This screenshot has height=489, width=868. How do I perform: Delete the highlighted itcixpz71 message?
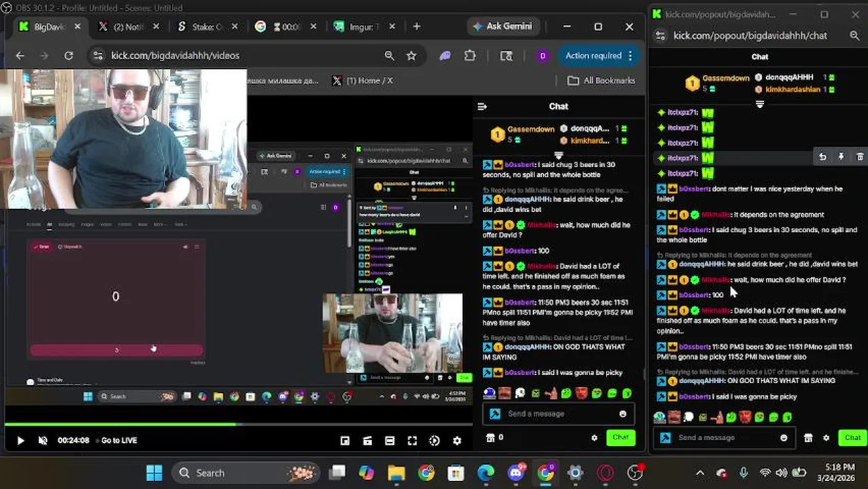860,157
